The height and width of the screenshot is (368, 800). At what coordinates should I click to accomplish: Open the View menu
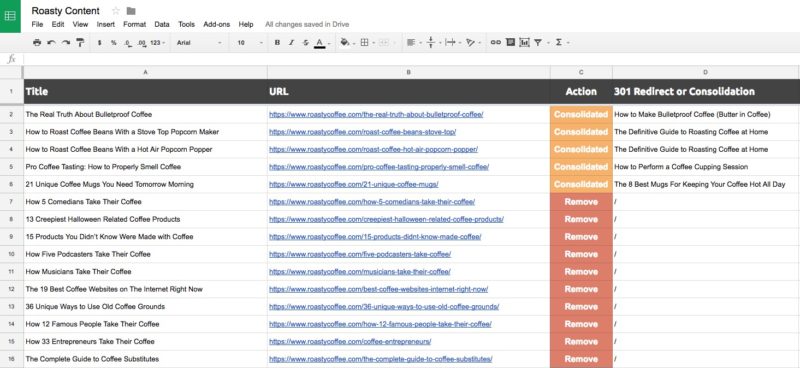pyautogui.click(x=80, y=24)
